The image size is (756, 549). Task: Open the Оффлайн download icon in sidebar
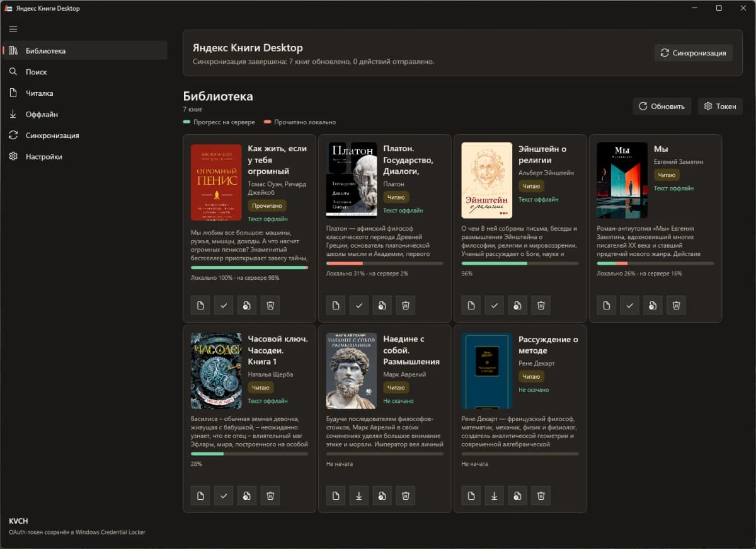[13, 114]
